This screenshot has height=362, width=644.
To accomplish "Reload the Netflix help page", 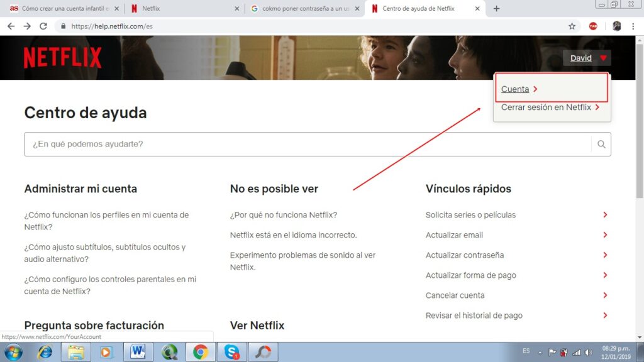I will tap(43, 26).
